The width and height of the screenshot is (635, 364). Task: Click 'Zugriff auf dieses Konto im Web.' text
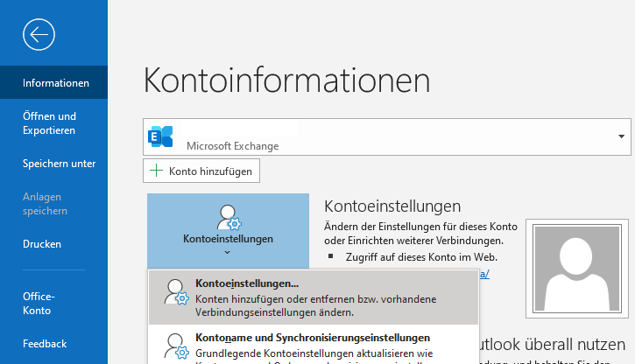(421, 257)
